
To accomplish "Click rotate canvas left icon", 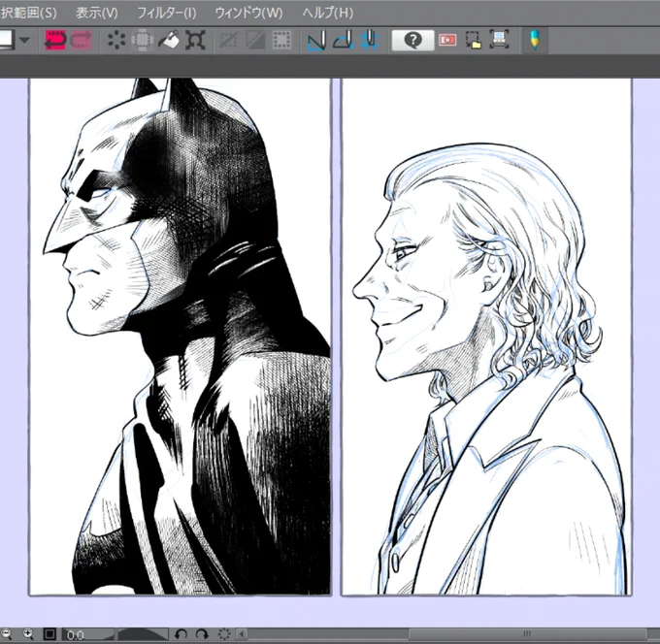I will coord(181,634).
